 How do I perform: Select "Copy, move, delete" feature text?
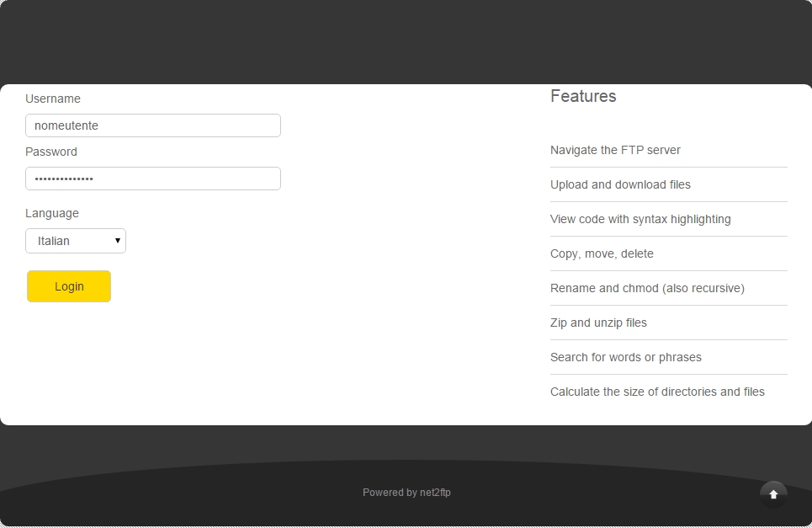pyautogui.click(x=602, y=254)
